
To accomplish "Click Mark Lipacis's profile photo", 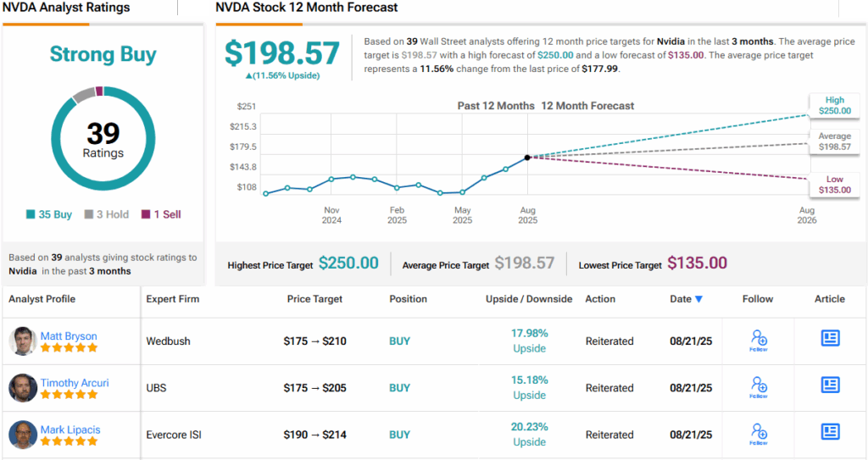I will (22, 435).
